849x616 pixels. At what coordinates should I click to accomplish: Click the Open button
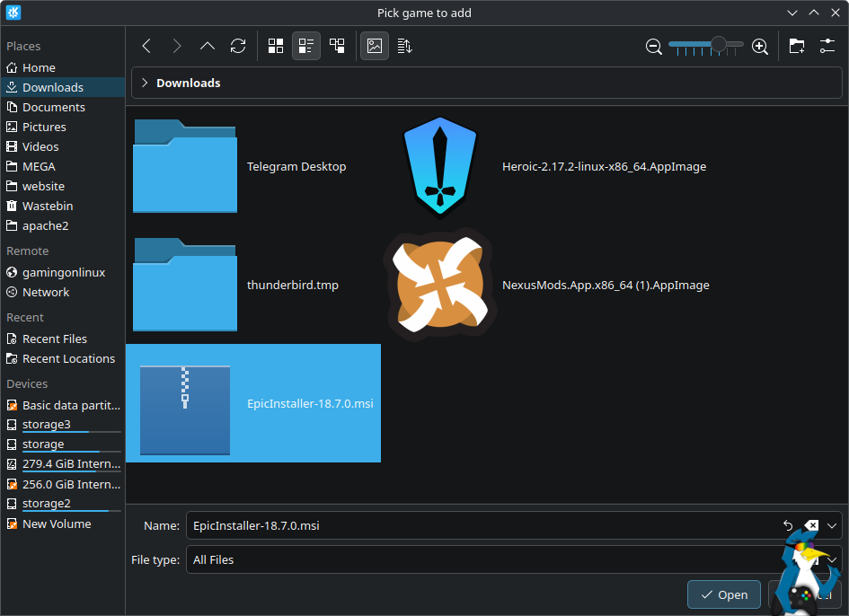coord(723,594)
